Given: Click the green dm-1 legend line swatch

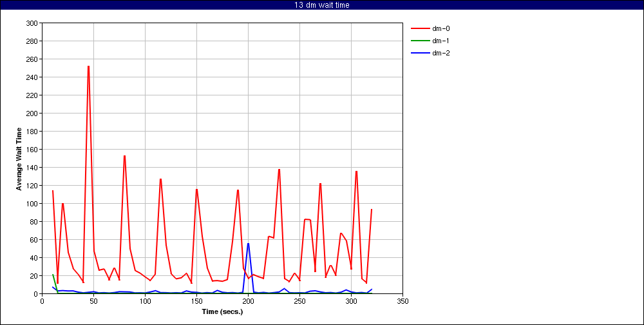Looking at the screenshot, I should pos(419,41).
